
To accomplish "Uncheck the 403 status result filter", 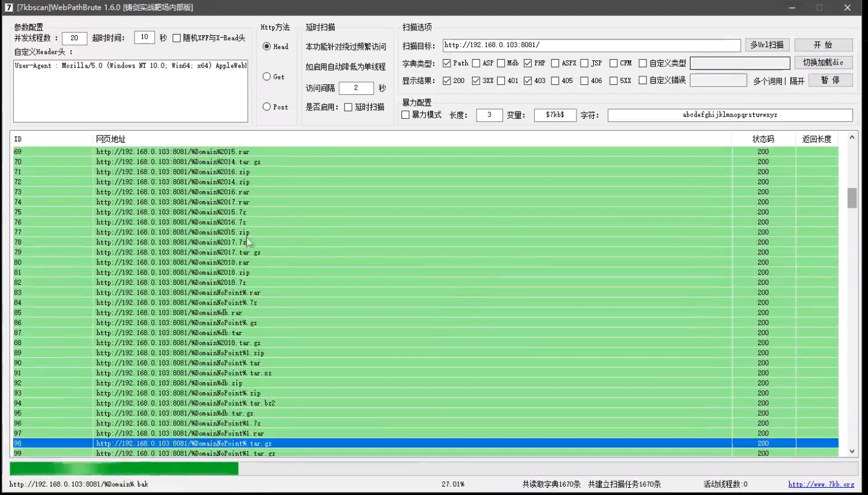I will [528, 81].
